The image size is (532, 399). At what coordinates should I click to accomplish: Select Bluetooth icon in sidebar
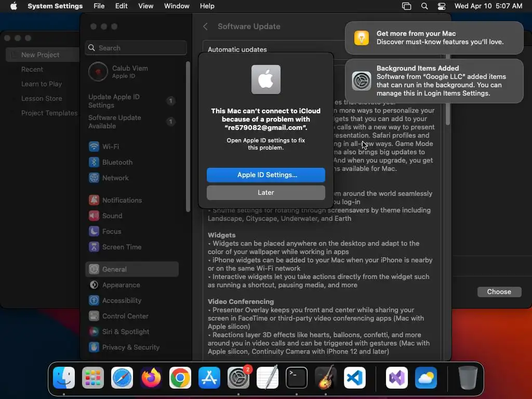click(94, 162)
